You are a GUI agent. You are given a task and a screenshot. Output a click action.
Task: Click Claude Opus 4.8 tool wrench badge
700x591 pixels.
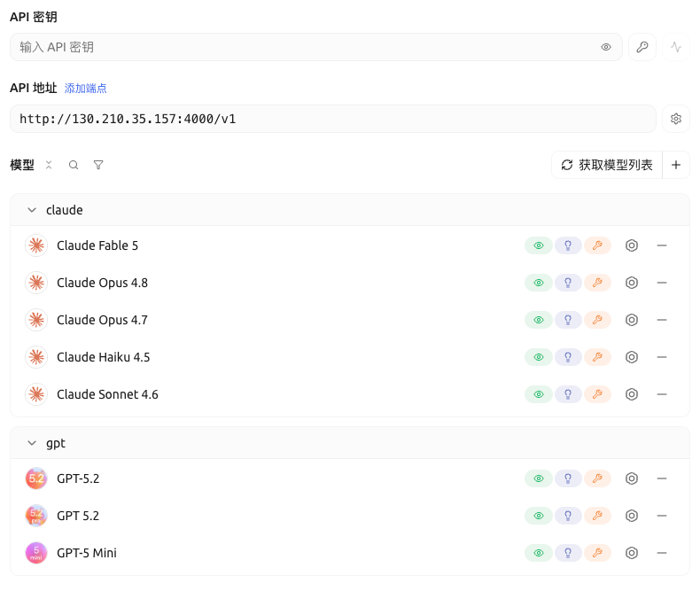(597, 283)
